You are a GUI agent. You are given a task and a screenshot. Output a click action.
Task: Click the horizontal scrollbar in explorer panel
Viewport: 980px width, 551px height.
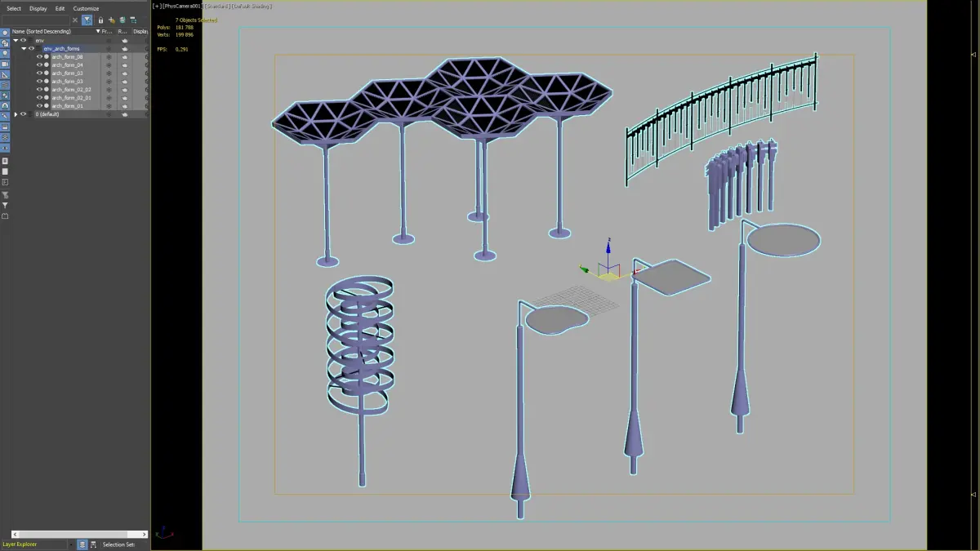coord(80,535)
